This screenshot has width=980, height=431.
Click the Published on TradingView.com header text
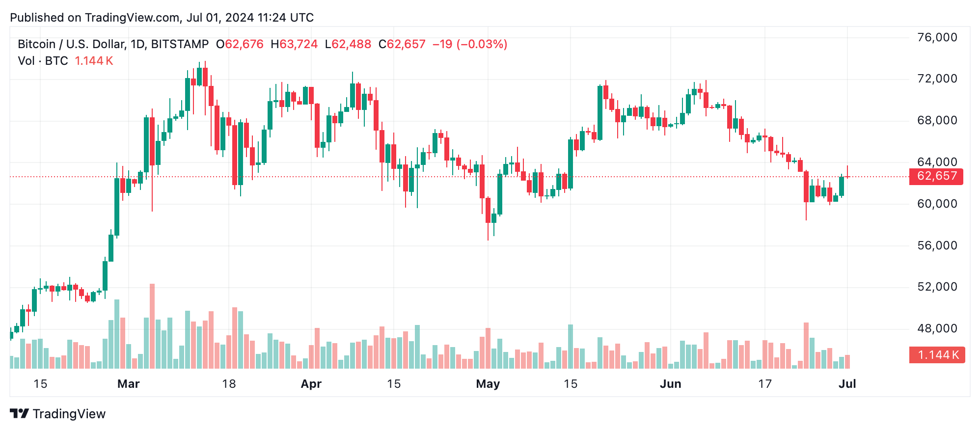pyautogui.click(x=162, y=18)
